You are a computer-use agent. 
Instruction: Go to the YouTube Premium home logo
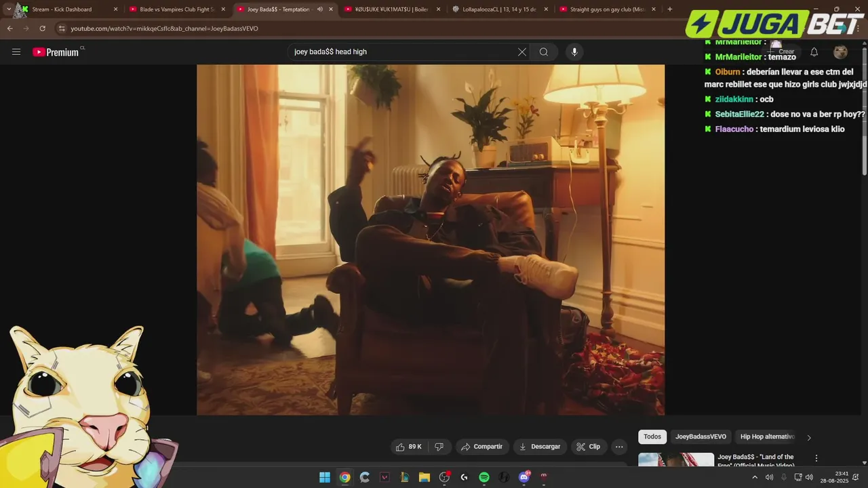tap(56, 52)
